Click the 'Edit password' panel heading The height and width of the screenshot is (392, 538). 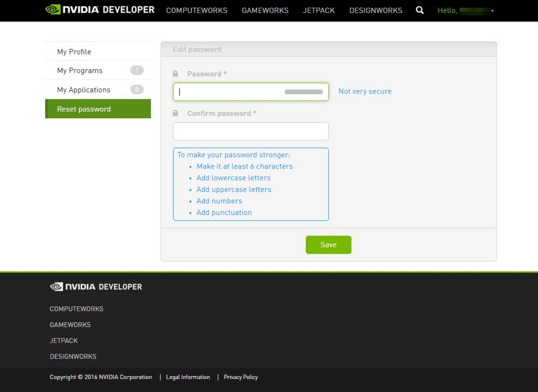pyautogui.click(x=197, y=49)
